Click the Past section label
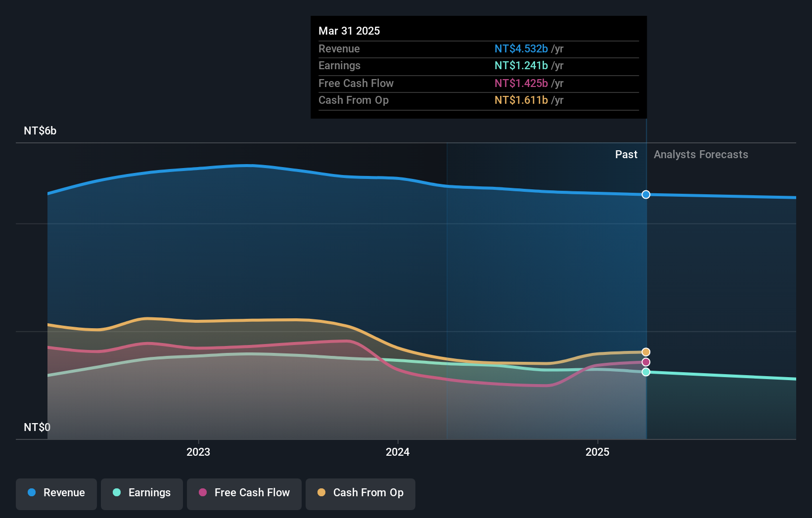The height and width of the screenshot is (518, 812). click(x=626, y=155)
